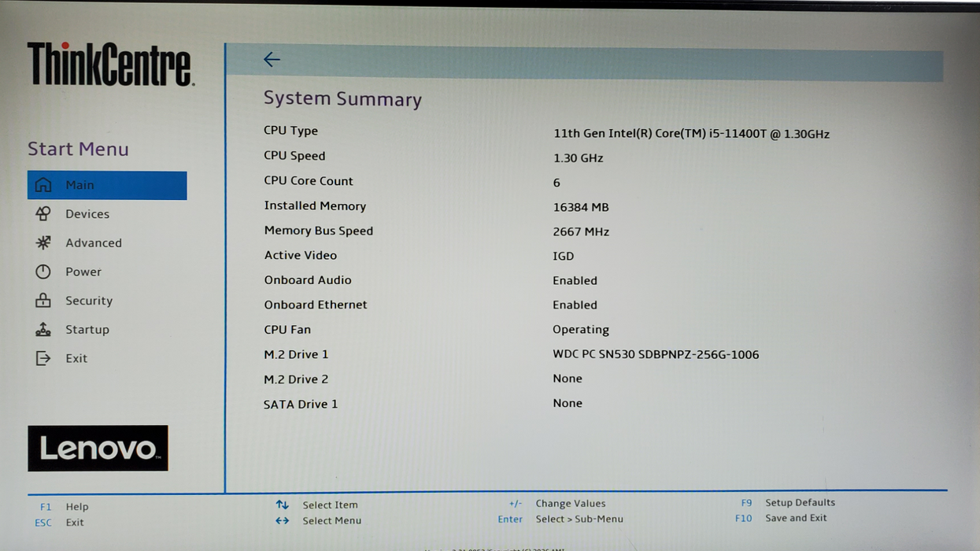980x551 pixels.
Task: Click the Advanced asterisk icon
Action: click(43, 242)
